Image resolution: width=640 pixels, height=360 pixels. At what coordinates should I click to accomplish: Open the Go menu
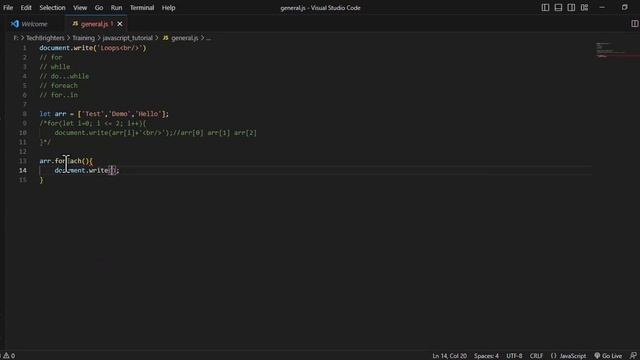coord(99,8)
